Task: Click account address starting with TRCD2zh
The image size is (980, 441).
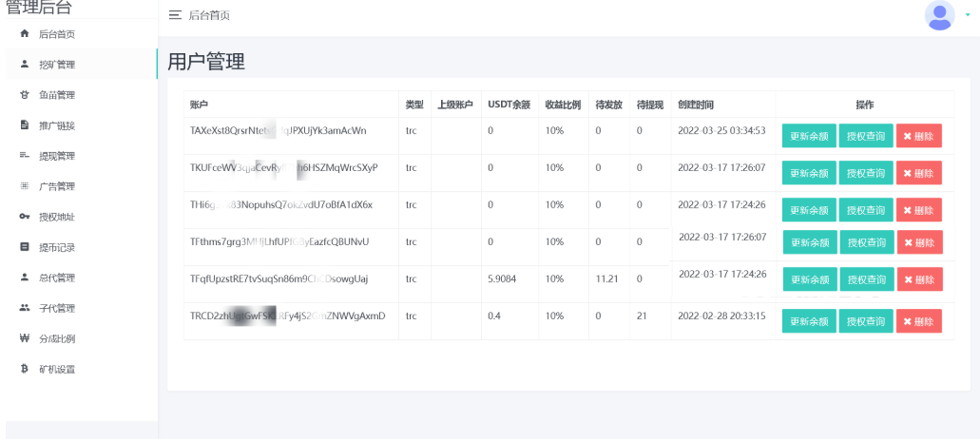Action: click(287, 316)
